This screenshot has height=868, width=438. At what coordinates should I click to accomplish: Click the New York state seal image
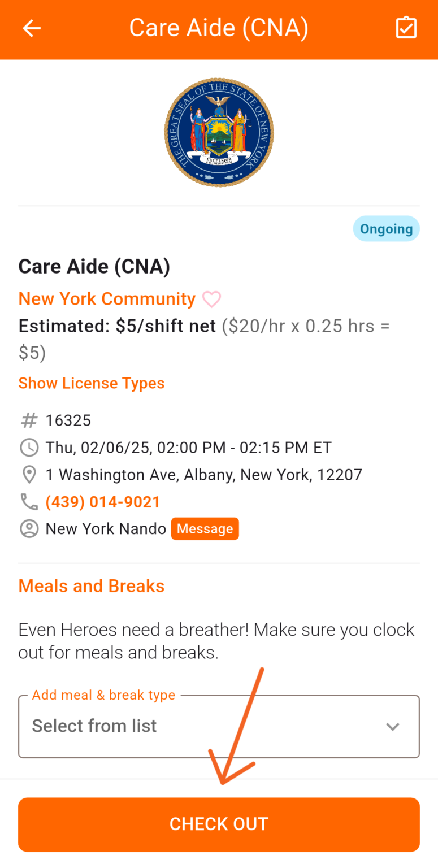click(219, 133)
